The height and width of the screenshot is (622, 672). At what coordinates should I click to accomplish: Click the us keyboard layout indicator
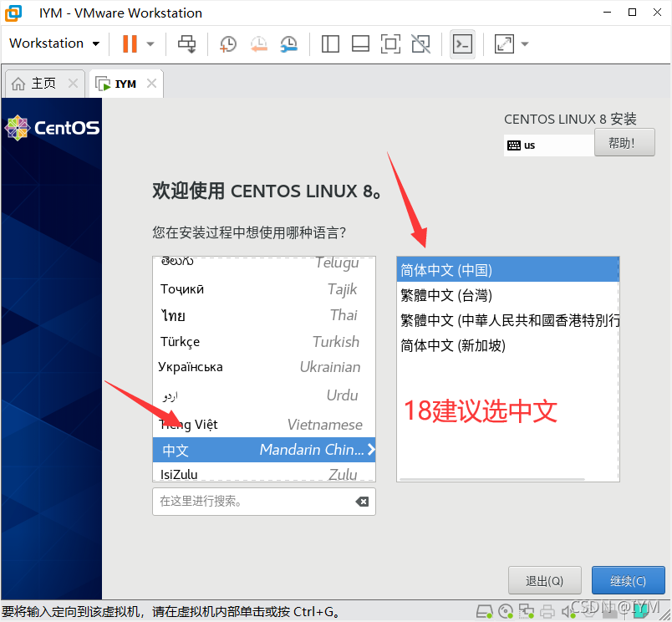[x=549, y=145]
